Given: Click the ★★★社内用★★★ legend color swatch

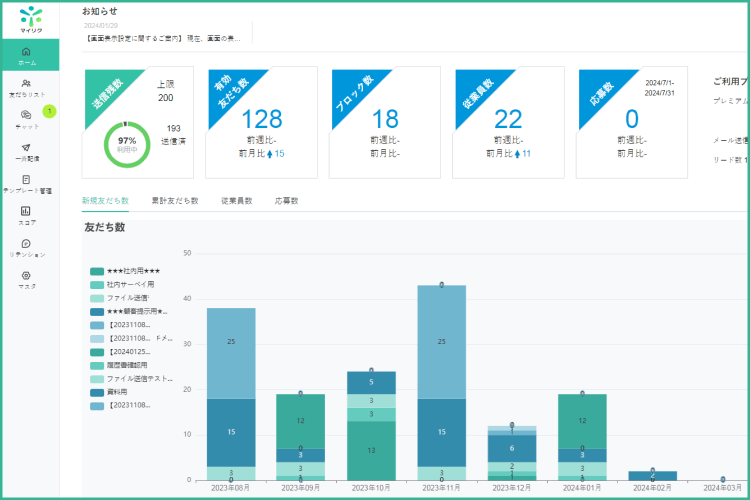Looking at the screenshot, I should click(96, 271).
